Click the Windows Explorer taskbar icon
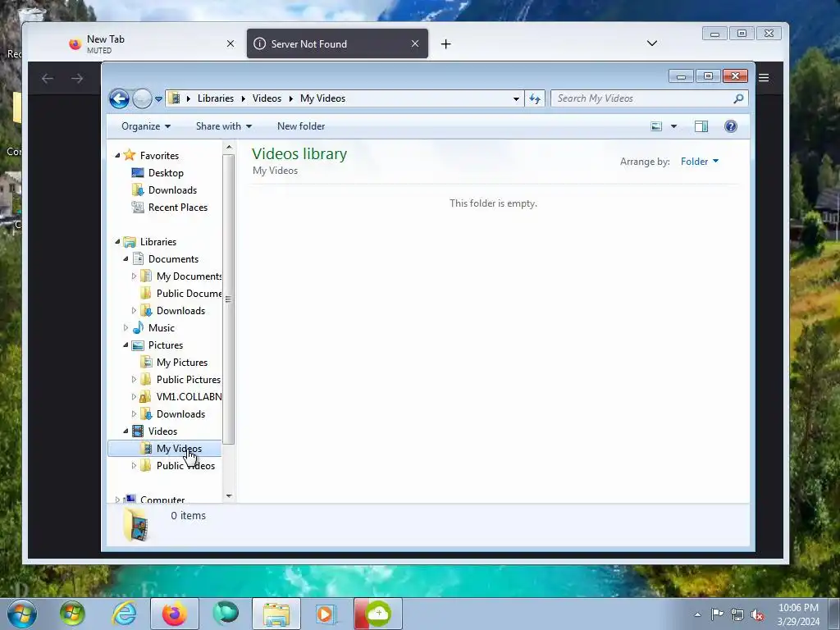This screenshot has width=840, height=630. click(276, 614)
